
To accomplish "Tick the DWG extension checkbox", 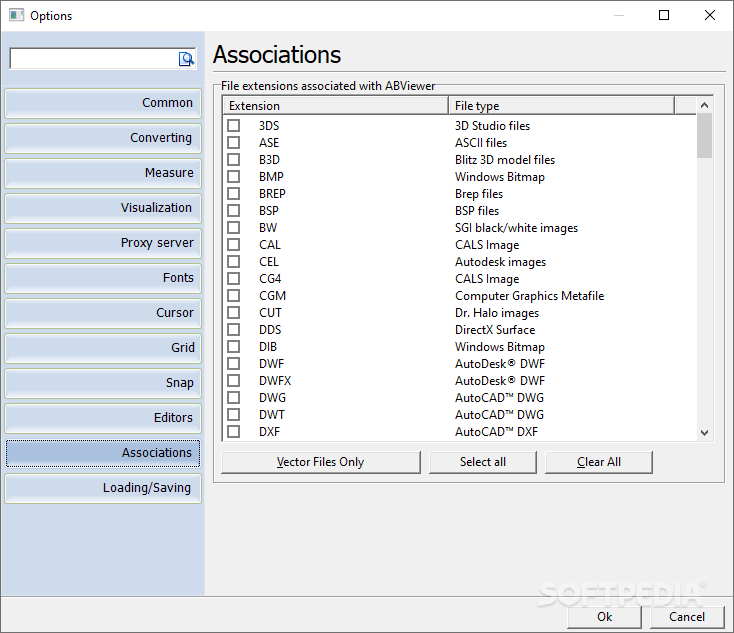I will click(x=234, y=397).
